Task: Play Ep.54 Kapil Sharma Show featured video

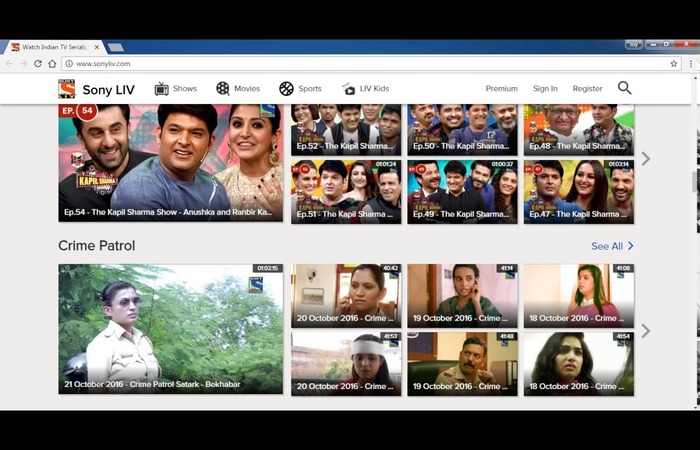Action: [171, 163]
